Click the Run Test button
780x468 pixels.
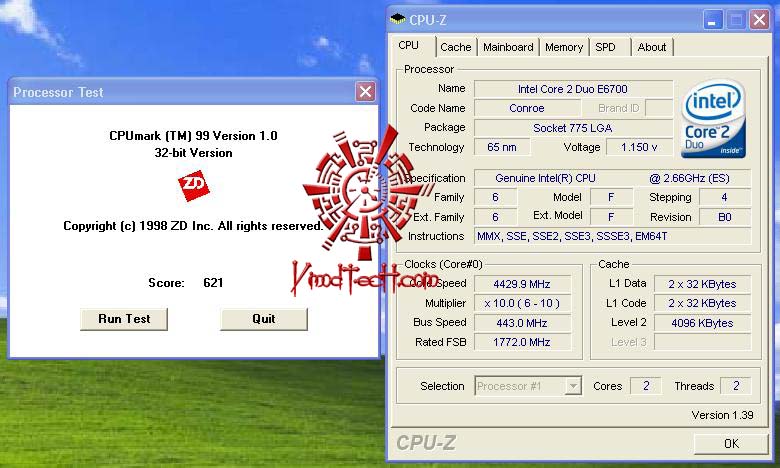tap(124, 319)
